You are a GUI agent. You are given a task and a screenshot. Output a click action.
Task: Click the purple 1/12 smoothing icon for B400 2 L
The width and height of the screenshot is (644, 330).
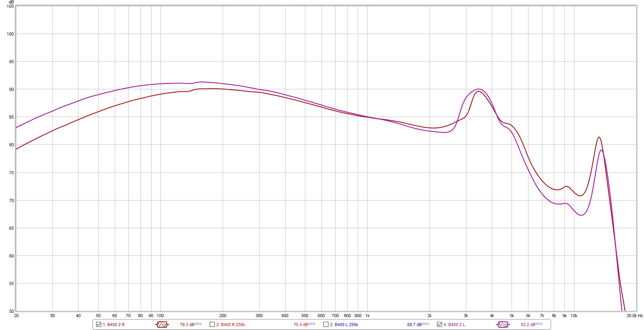(503, 325)
